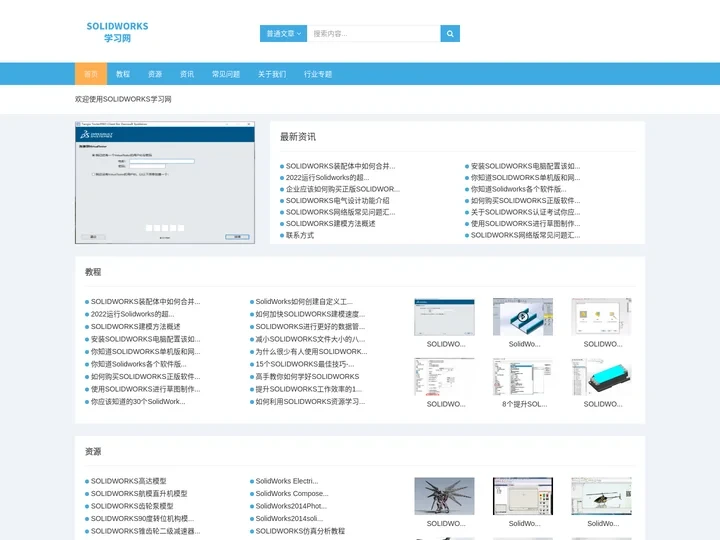The image size is (720, 540).
Task: Click the 最新资讯 section heading
Action: 298,137
